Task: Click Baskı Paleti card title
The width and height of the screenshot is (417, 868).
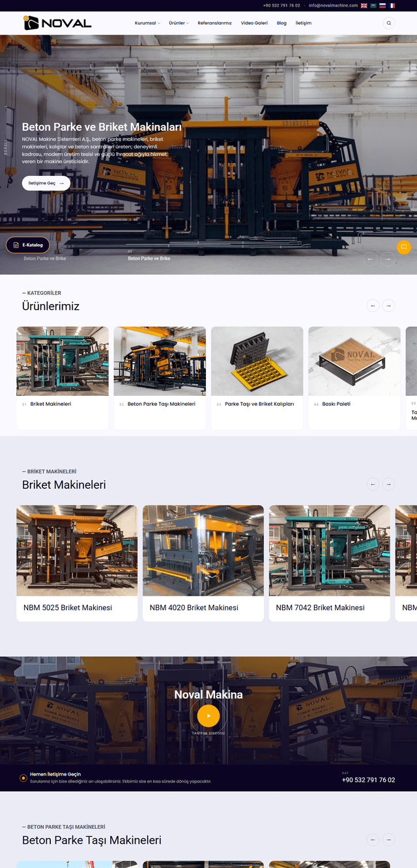Action: click(336, 404)
